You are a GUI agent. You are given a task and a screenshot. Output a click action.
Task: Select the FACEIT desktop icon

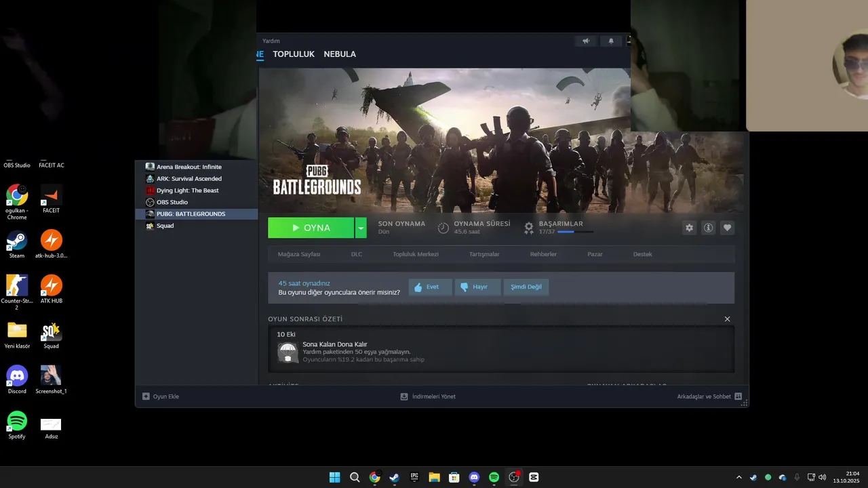52,199
